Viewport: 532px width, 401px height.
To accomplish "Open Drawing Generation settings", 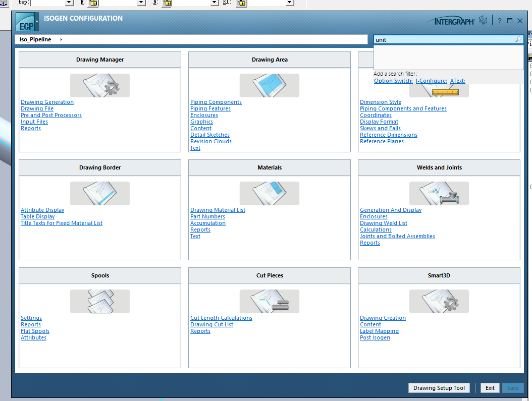I will point(47,102).
